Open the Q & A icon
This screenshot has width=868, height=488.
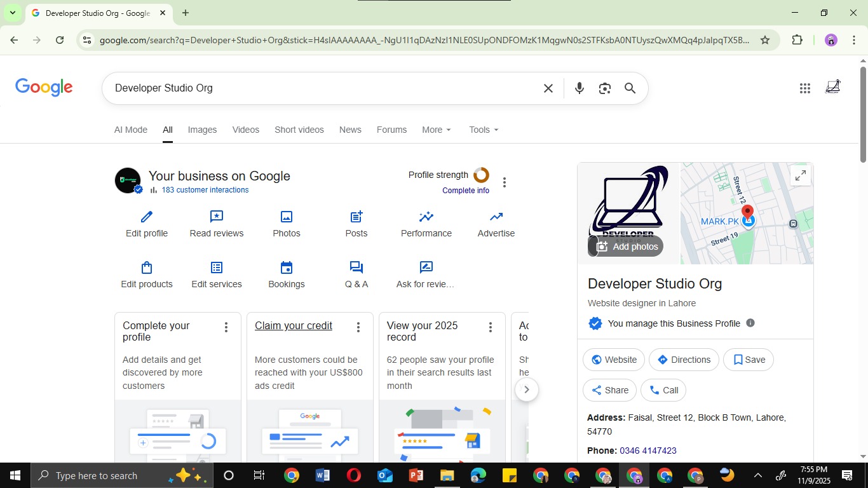356,268
